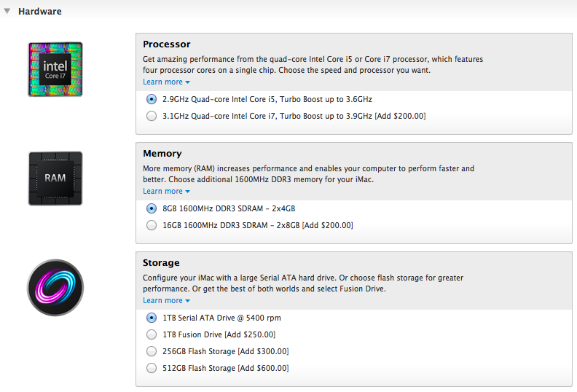Select 3.1GHz Quad-core Intel Core i7 option
The height and width of the screenshot is (392, 577).
pyautogui.click(x=152, y=116)
